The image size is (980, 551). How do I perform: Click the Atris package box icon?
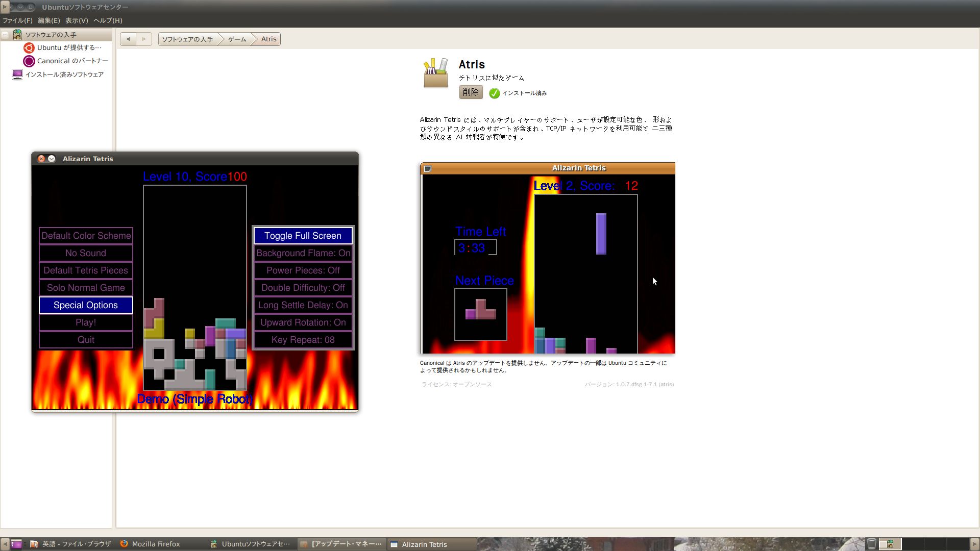(435, 73)
